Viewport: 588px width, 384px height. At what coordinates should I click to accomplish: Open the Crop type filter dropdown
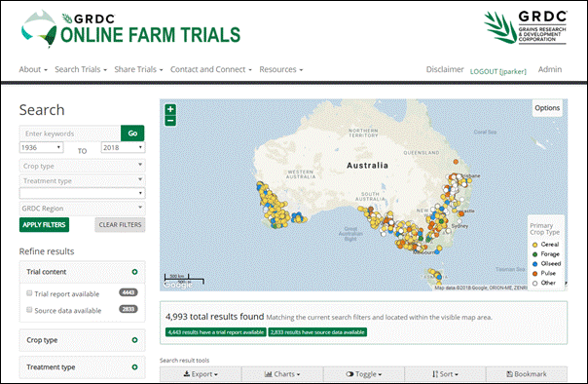(x=82, y=166)
